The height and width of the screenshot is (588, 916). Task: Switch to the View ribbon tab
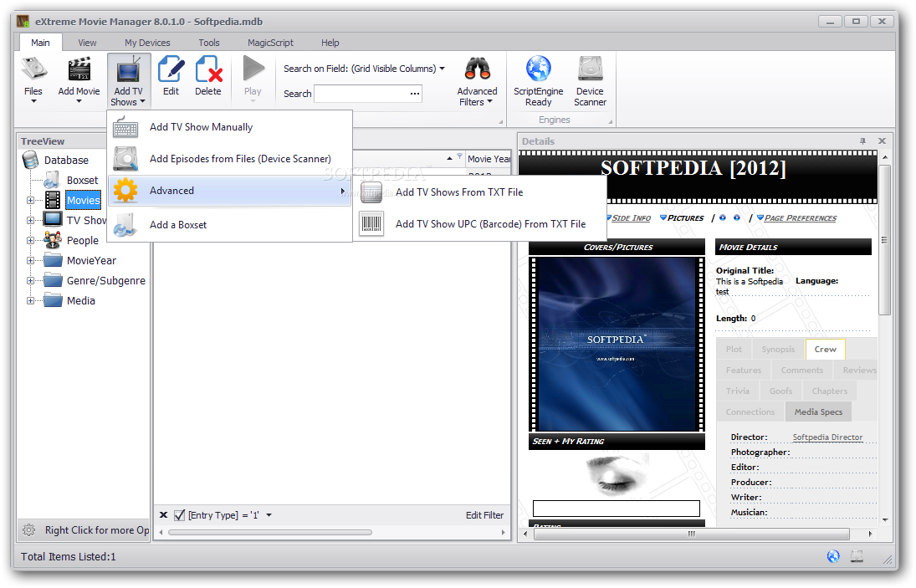(87, 43)
